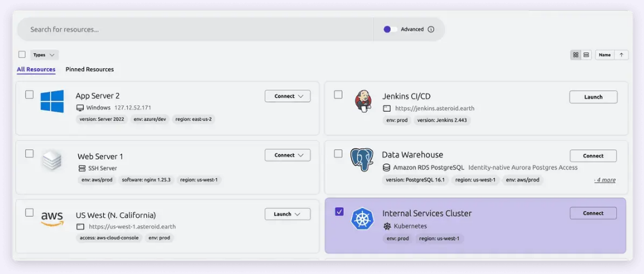The height and width of the screenshot is (274, 644).
Task: Open the Name sort dropdown
Action: point(605,55)
